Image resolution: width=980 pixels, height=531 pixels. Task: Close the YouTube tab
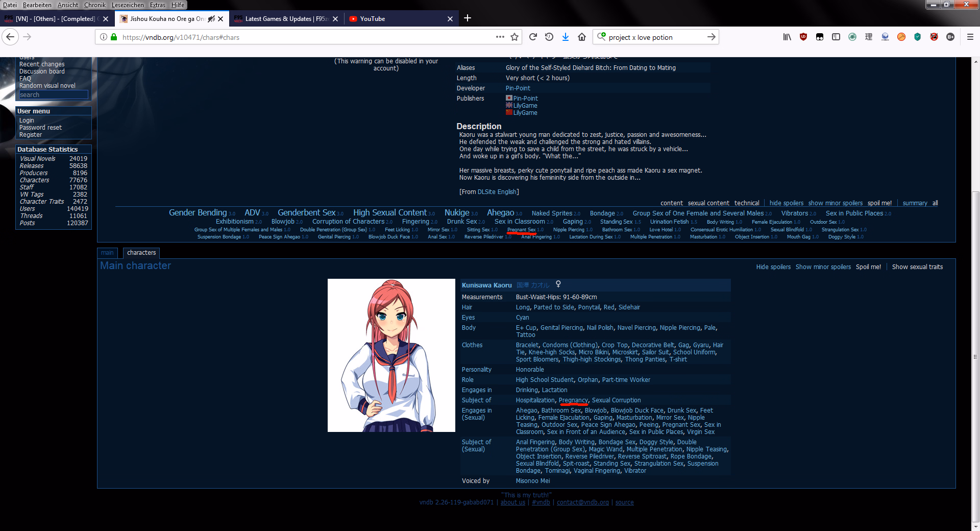[x=450, y=19]
